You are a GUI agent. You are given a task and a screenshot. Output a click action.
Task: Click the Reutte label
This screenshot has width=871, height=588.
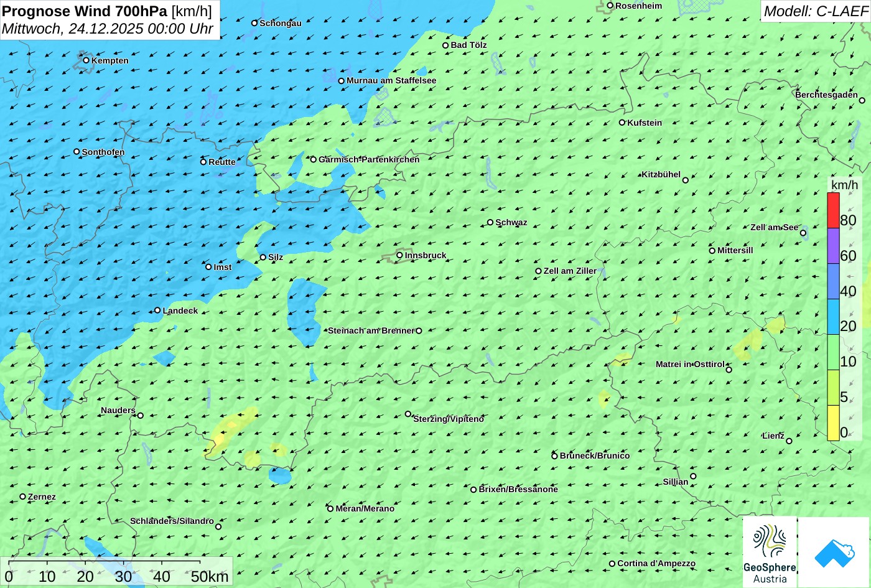pos(222,162)
